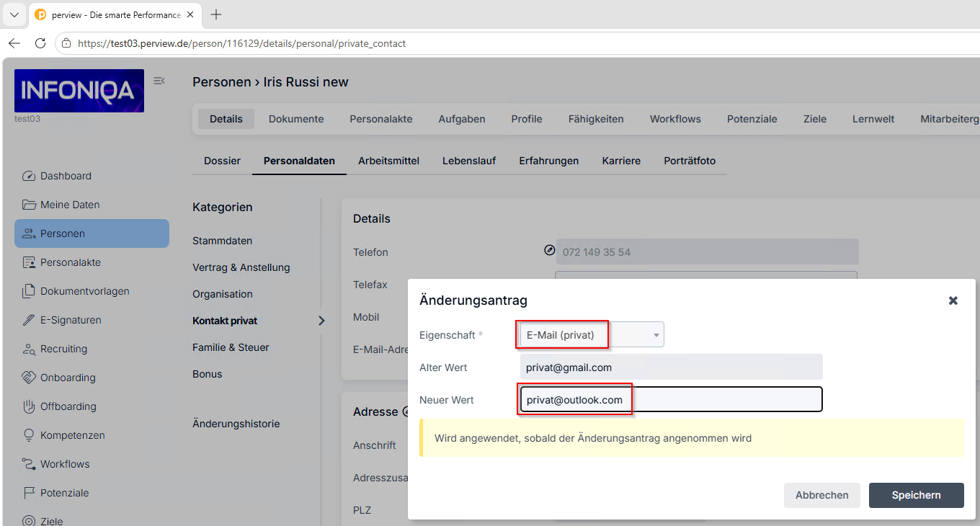This screenshot has width=980, height=526.
Task: Click the Personen breadcrumb heading
Action: coord(221,82)
